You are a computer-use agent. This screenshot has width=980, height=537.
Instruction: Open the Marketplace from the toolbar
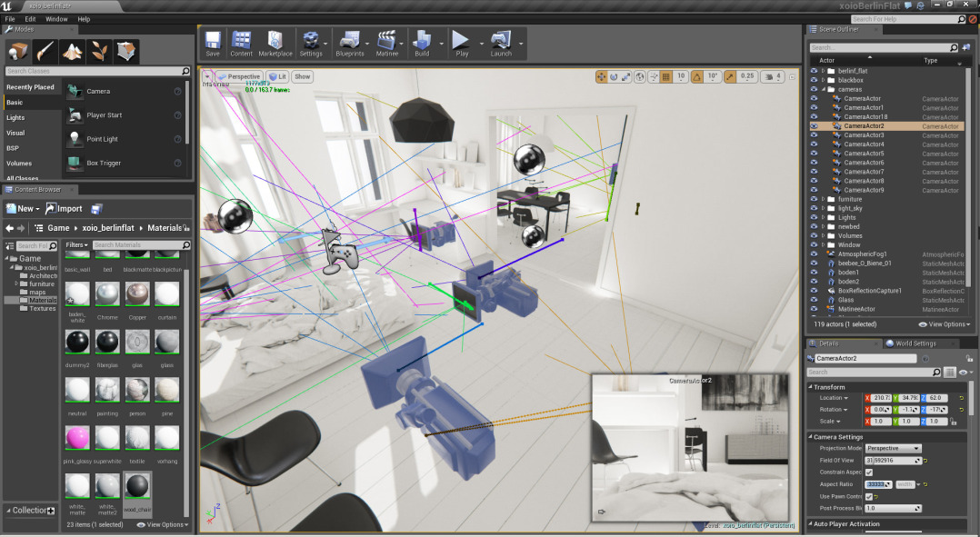(275, 43)
